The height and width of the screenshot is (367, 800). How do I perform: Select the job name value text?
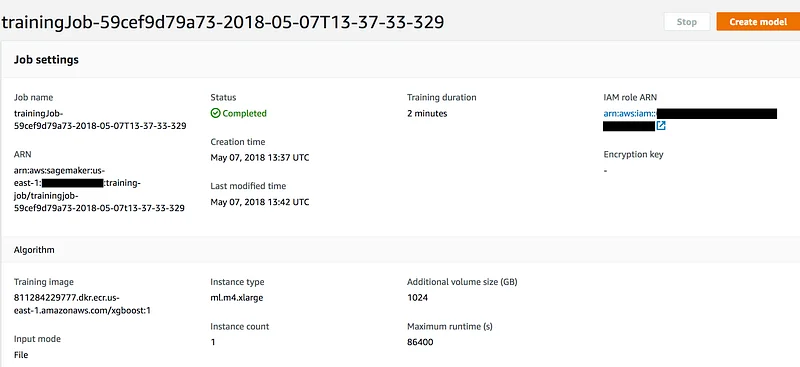point(100,119)
